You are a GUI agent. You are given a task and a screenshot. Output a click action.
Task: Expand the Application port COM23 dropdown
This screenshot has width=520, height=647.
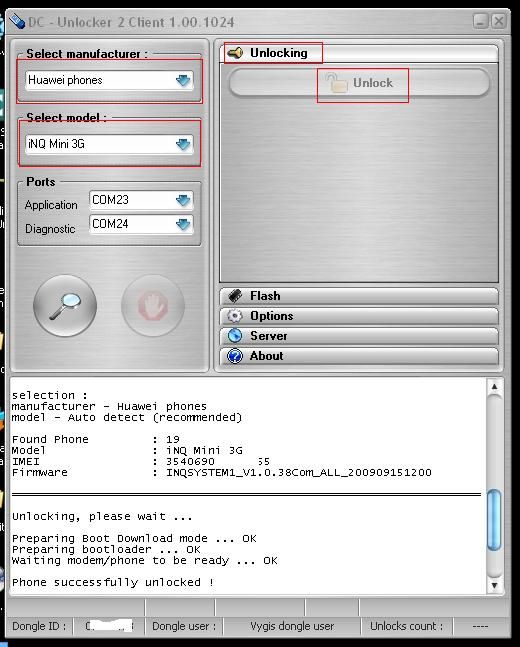pos(183,200)
